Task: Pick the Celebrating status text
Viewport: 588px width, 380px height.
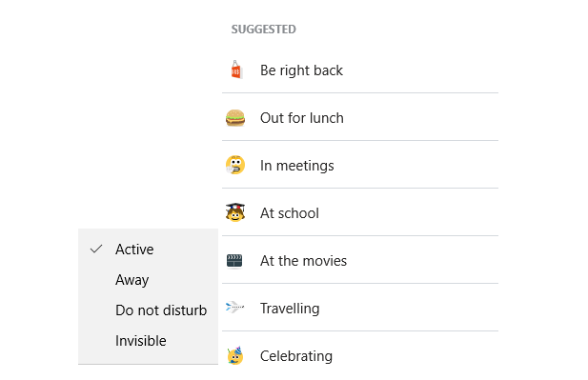Action: 296,356
